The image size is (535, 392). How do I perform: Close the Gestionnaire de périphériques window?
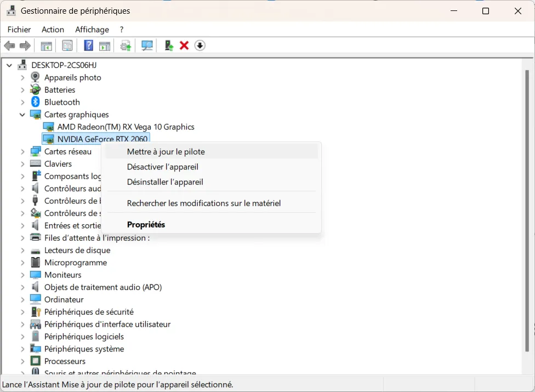tap(517, 11)
